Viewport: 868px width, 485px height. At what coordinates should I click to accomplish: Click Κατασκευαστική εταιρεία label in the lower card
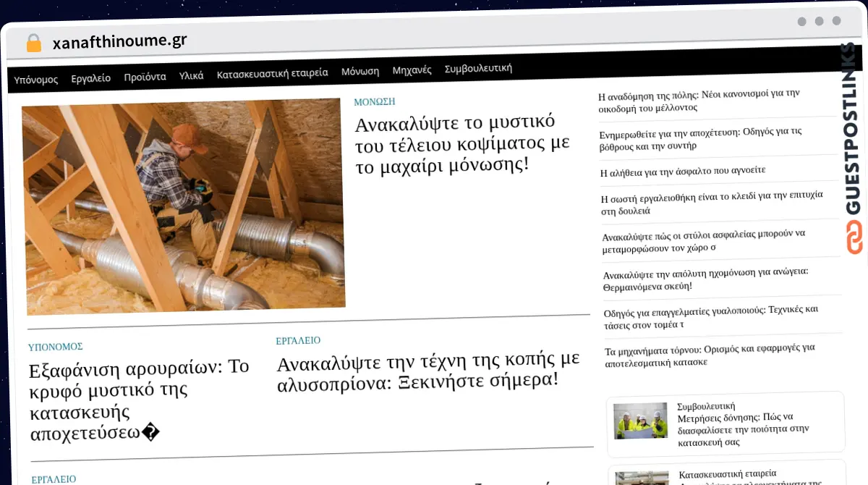click(x=728, y=473)
